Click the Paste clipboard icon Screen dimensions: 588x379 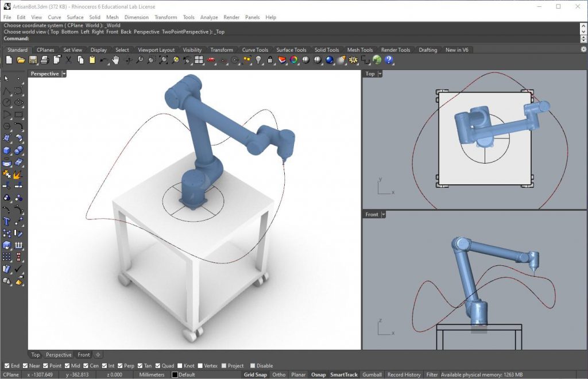coord(92,60)
